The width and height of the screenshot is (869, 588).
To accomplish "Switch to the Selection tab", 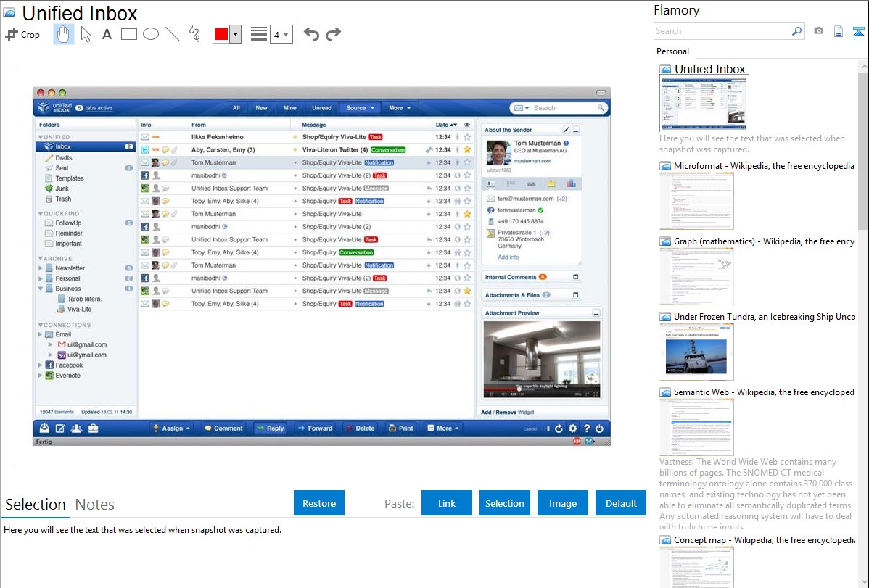I will [x=36, y=505].
